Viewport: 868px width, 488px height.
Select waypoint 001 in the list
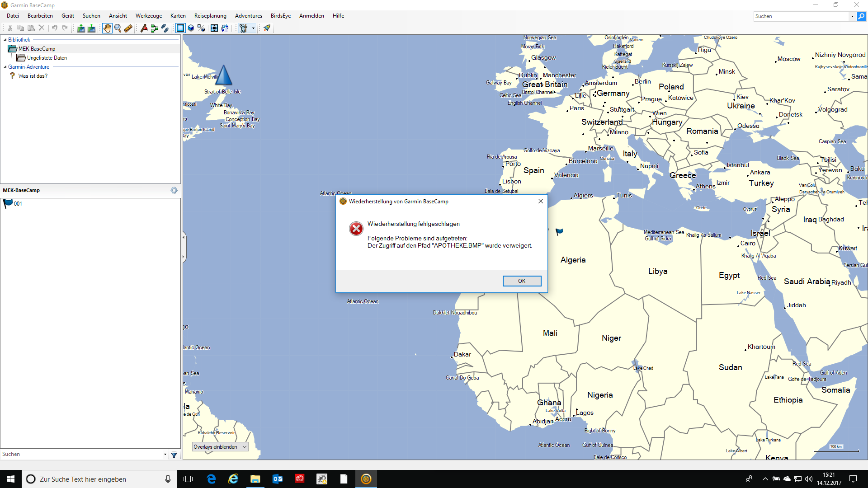[x=18, y=204]
